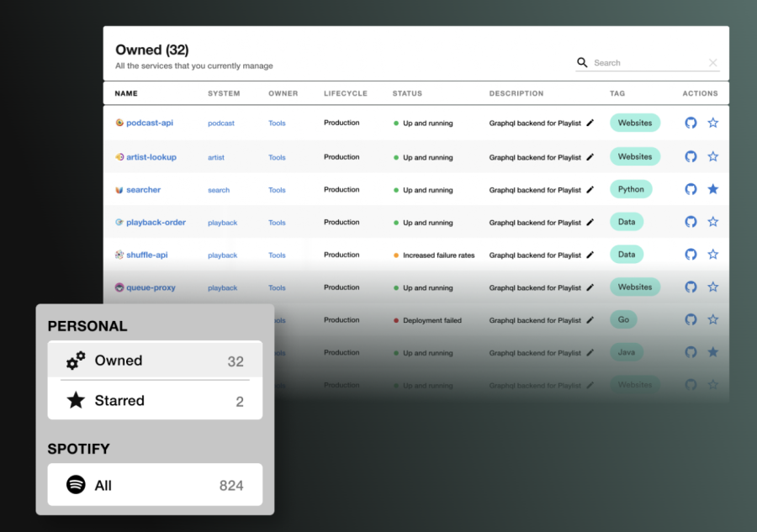
Task: Click the Go tag chip
Action: coord(623,319)
